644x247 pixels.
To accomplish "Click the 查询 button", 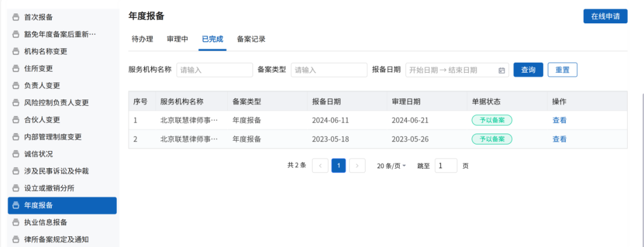I will coord(528,70).
